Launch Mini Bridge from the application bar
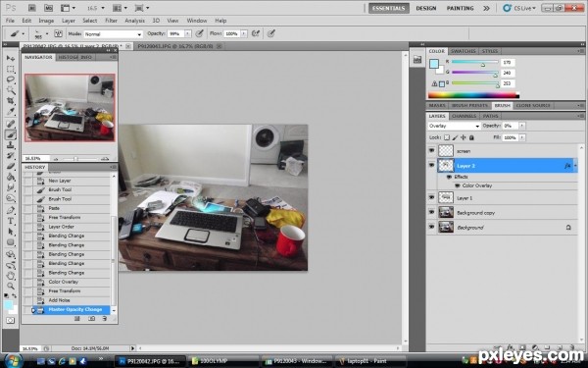 (48, 8)
